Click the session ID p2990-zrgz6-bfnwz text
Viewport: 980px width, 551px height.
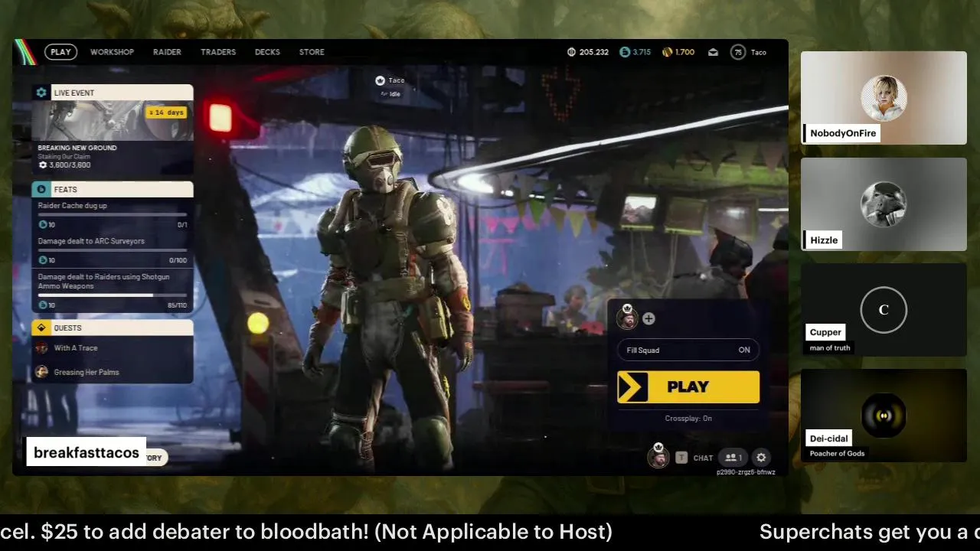746,472
